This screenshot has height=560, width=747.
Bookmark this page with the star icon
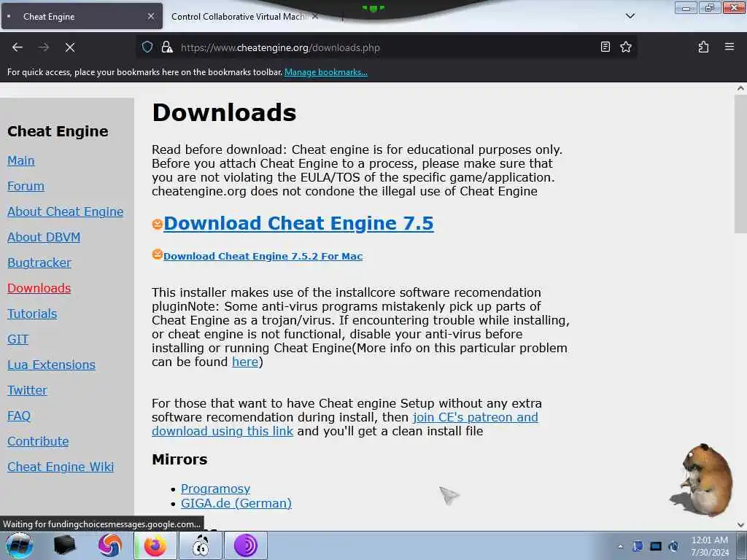[626, 47]
